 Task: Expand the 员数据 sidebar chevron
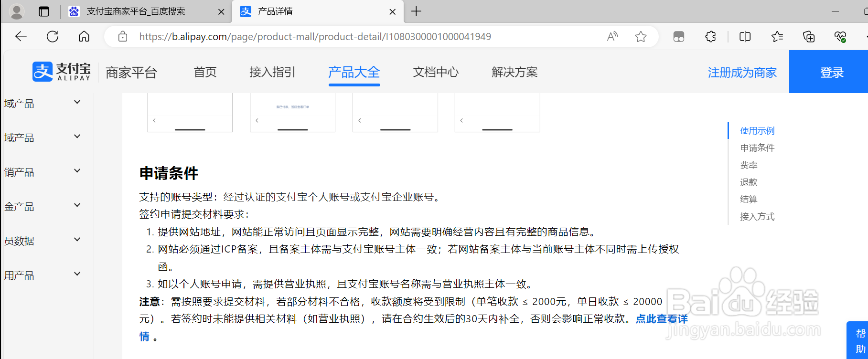[77, 240]
